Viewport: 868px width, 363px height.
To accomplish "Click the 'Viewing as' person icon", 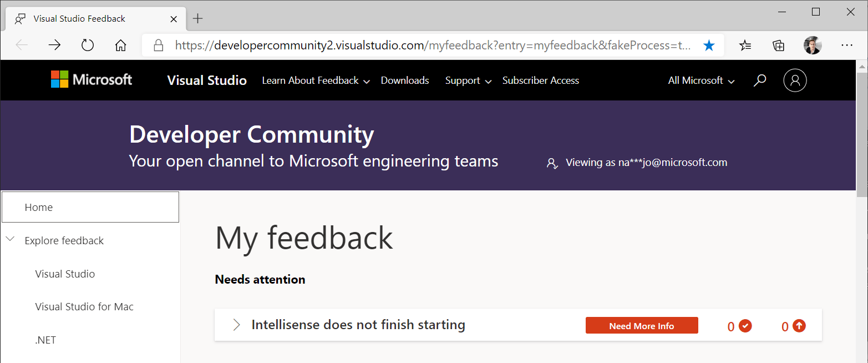I will [552, 163].
